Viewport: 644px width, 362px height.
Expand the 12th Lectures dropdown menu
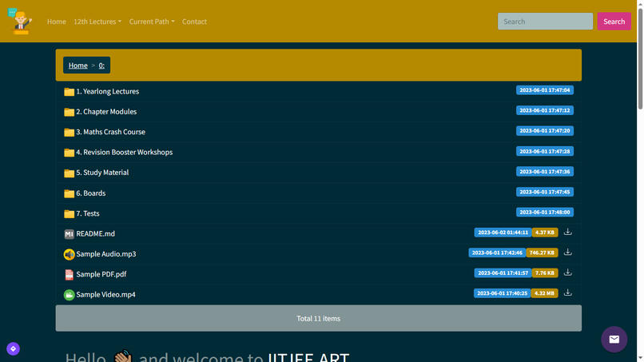[x=97, y=22]
